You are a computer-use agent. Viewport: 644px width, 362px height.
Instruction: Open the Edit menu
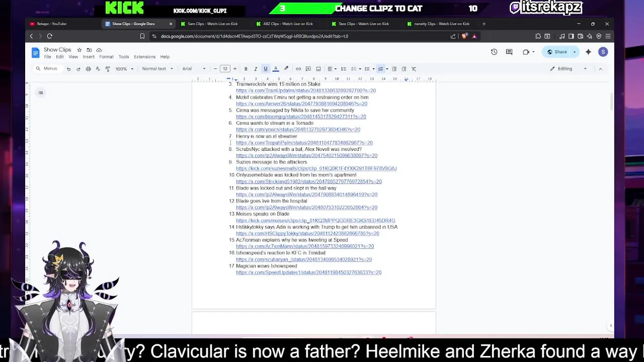click(60, 57)
